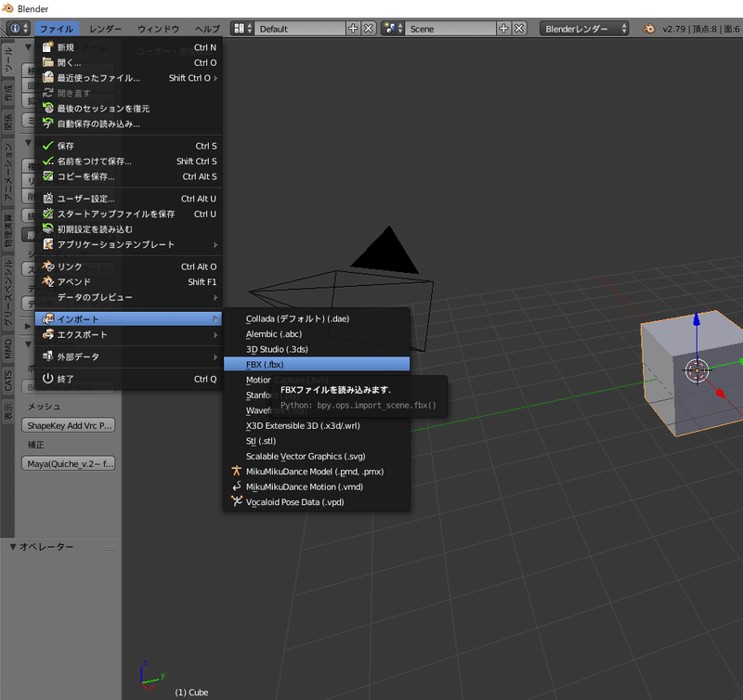Screen dimensions: 743x700
Task: Select the データのプレビュー menu entry
Action: [x=128, y=297]
